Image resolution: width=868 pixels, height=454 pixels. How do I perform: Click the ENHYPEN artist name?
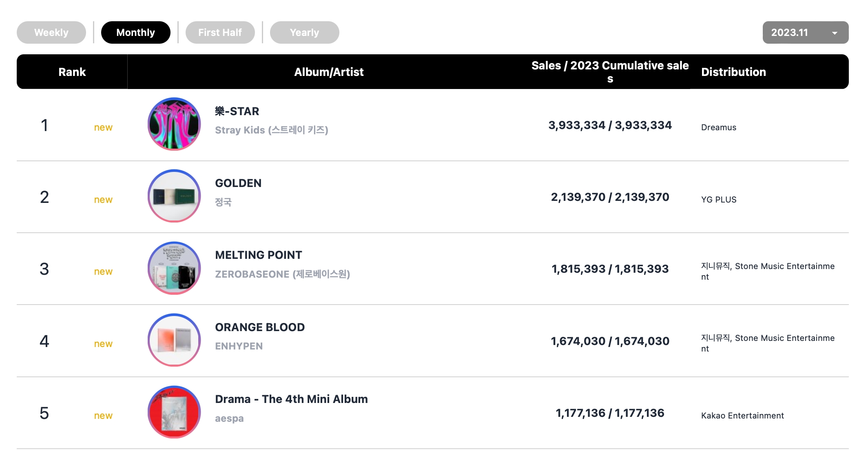[x=239, y=346]
